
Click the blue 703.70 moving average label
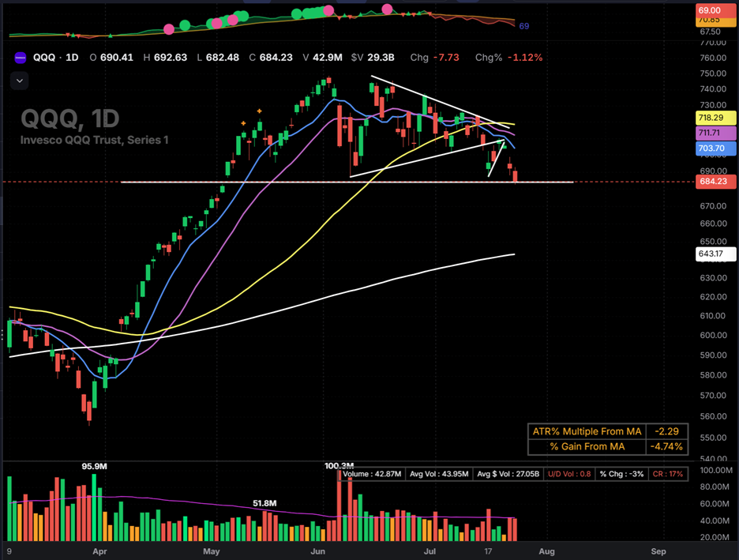point(715,148)
